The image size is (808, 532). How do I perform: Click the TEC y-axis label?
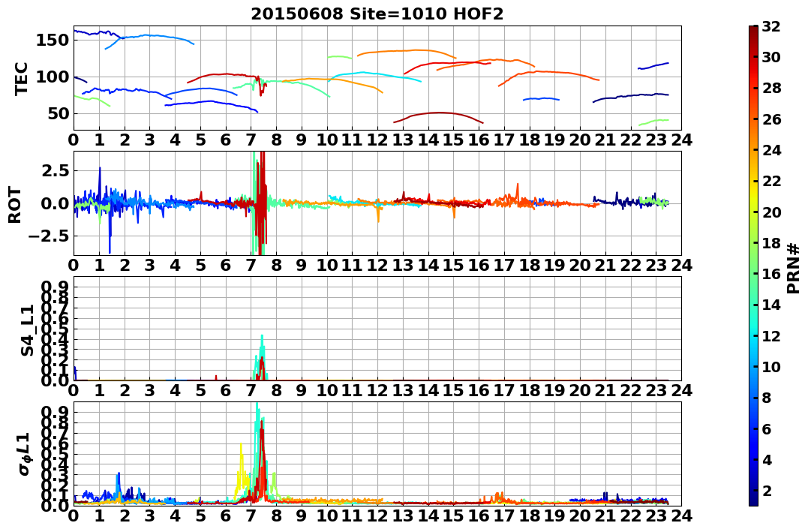click(x=21, y=79)
